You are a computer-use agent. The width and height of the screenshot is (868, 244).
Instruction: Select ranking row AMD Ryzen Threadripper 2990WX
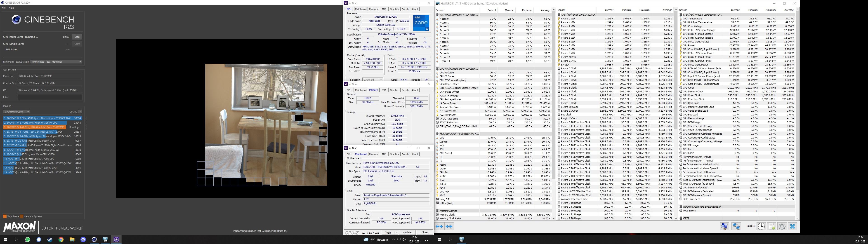[42, 118]
